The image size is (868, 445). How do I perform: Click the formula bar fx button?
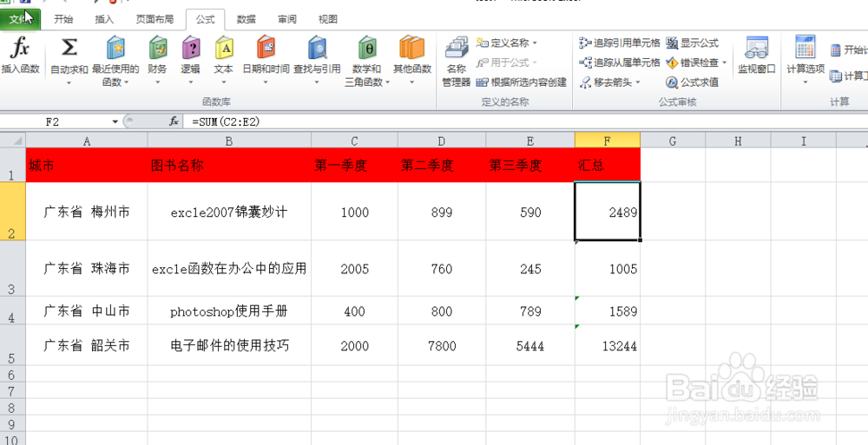(174, 121)
